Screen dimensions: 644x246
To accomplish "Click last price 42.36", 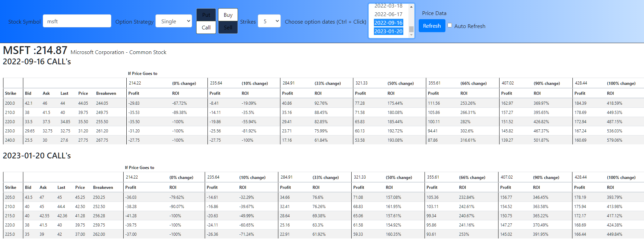I will coord(62,216).
